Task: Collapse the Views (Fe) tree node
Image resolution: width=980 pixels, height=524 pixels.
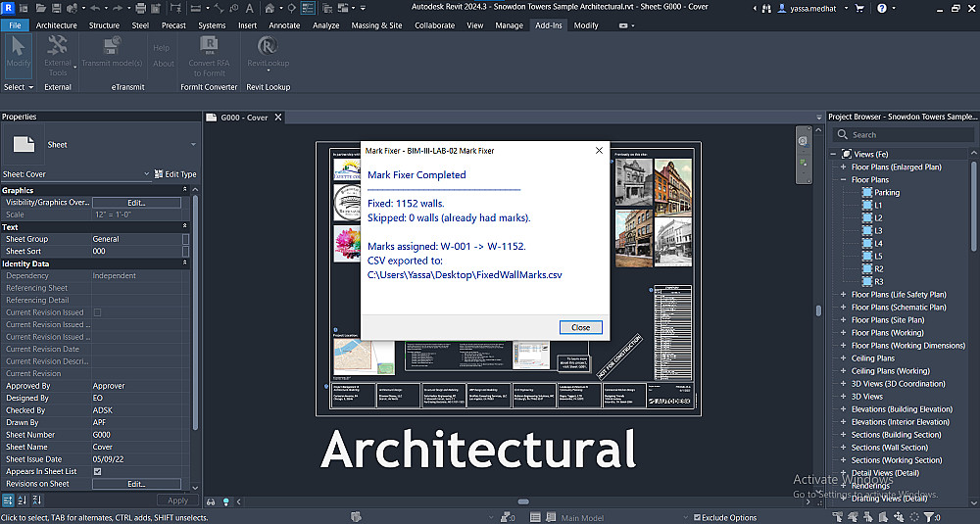Action: pos(833,155)
